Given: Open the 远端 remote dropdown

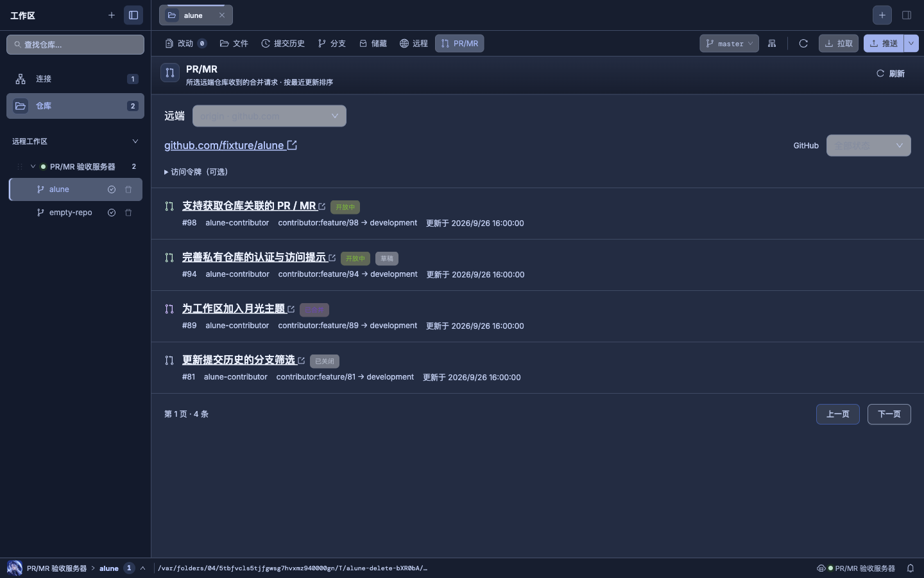Looking at the screenshot, I should tap(269, 116).
